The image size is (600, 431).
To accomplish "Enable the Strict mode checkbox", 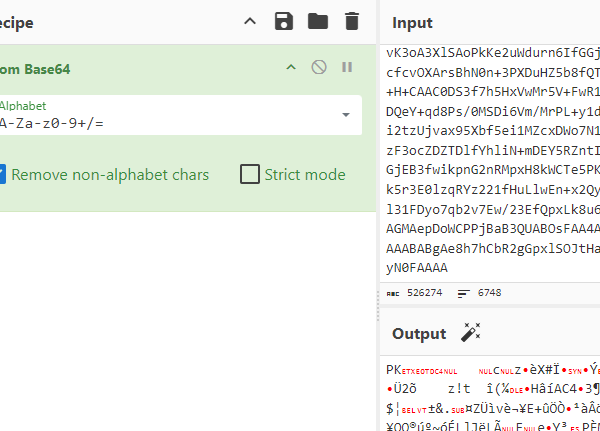I will [250, 174].
